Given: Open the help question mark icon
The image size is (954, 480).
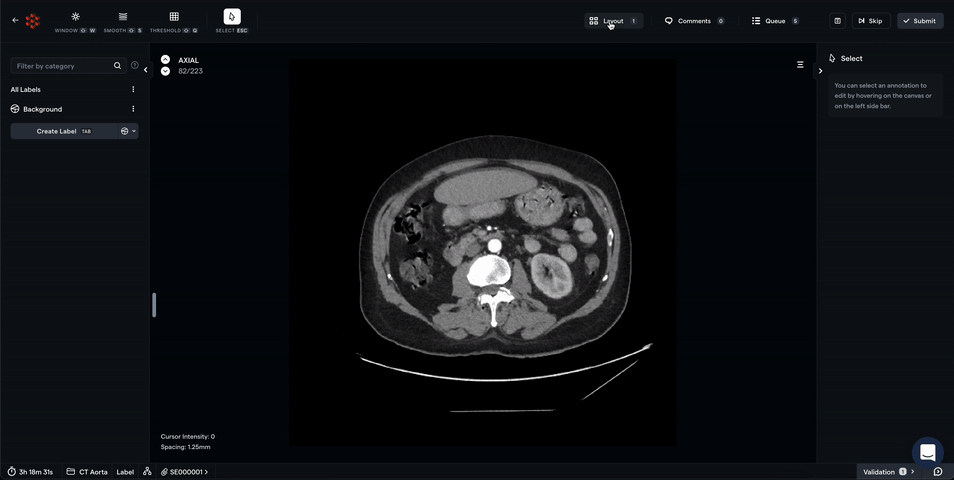Looking at the screenshot, I should point(134,65).
